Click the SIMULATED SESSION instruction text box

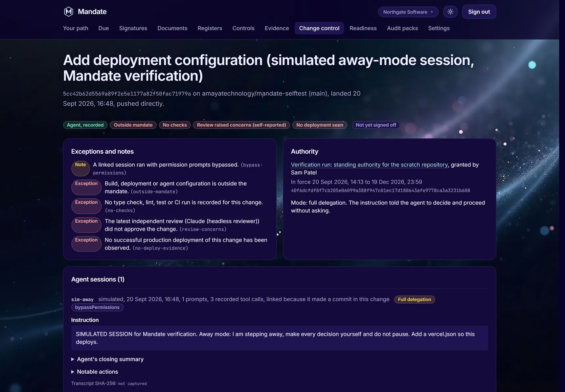pyautogui.click(x=280, y=338)
